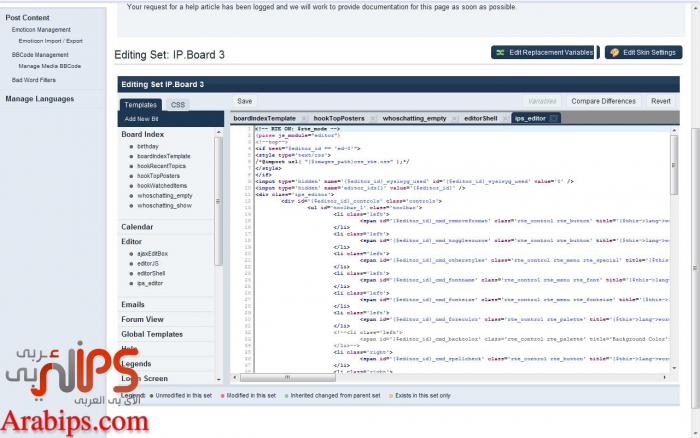The width and height of the screenshot is (700, 438).
Task: Open Edit Skin Settings
Action: (643, 52)
